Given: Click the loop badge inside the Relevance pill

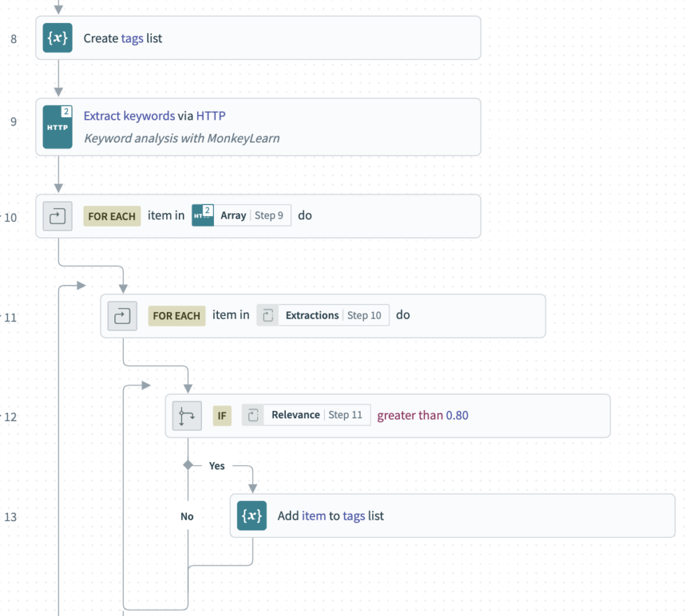Looking at the screenshot, I should pyautogui.click(x=254, y=415).
